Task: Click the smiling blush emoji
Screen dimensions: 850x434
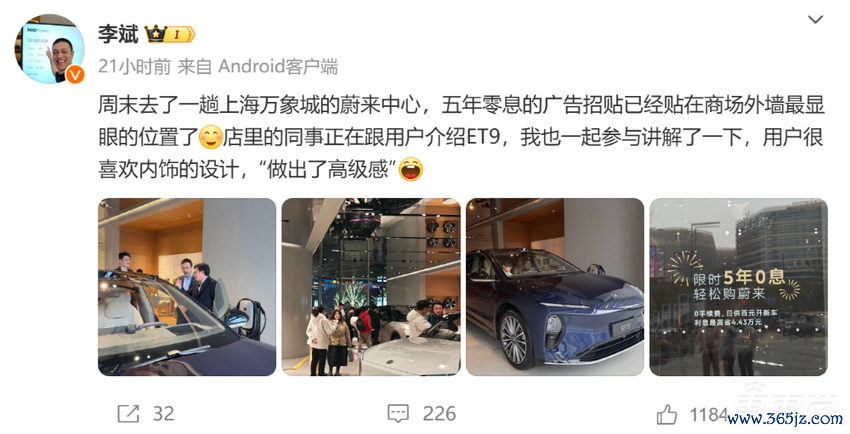Action: tap(211, 138)
